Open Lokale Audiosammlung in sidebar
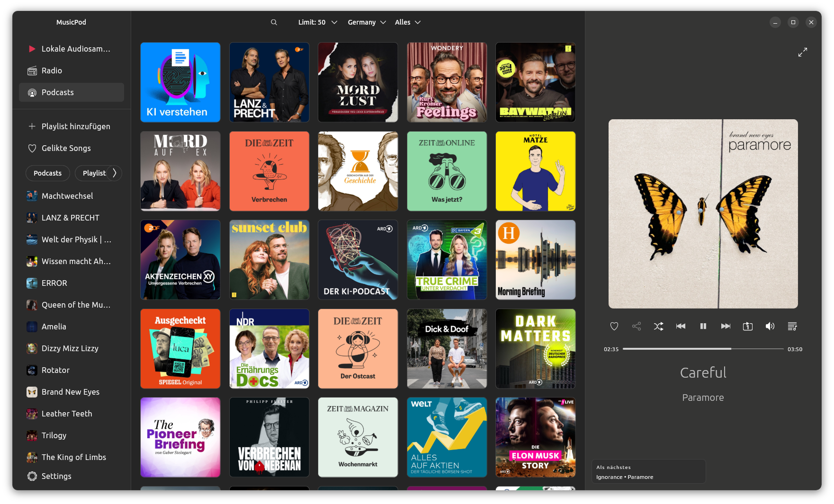834x504 pixels. coord(72,49)
